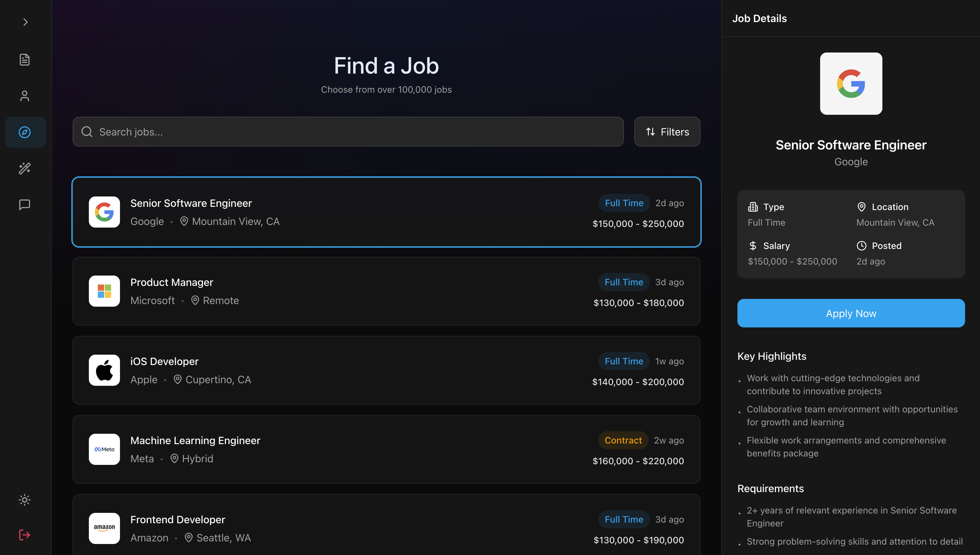Click Full Time badge on Product Manager

(x=624, y=282)
